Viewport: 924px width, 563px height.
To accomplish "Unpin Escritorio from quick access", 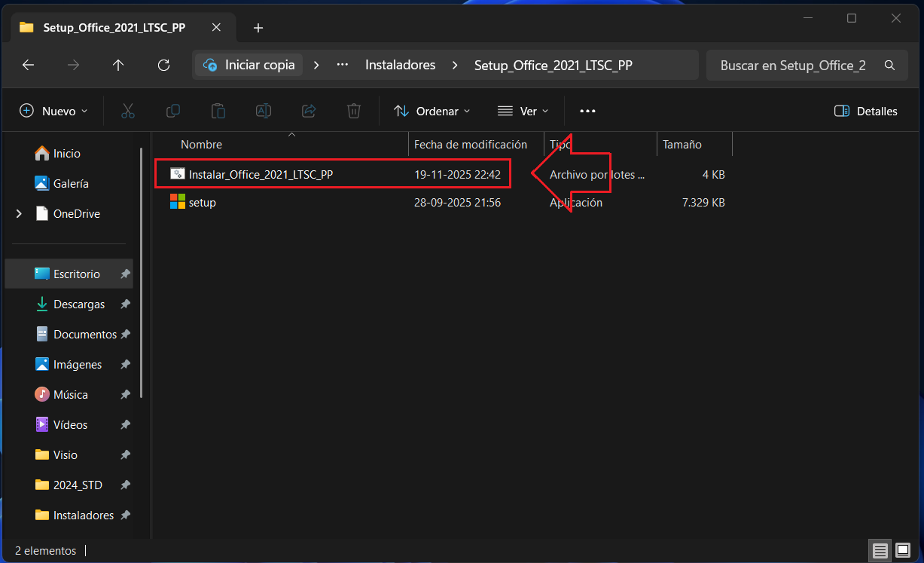I will 125,274.
